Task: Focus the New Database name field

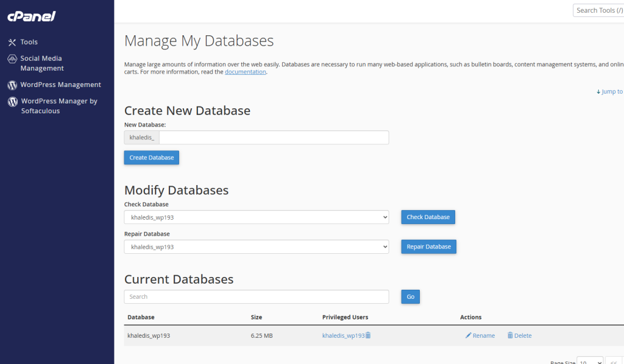Action: coord(274,138)
